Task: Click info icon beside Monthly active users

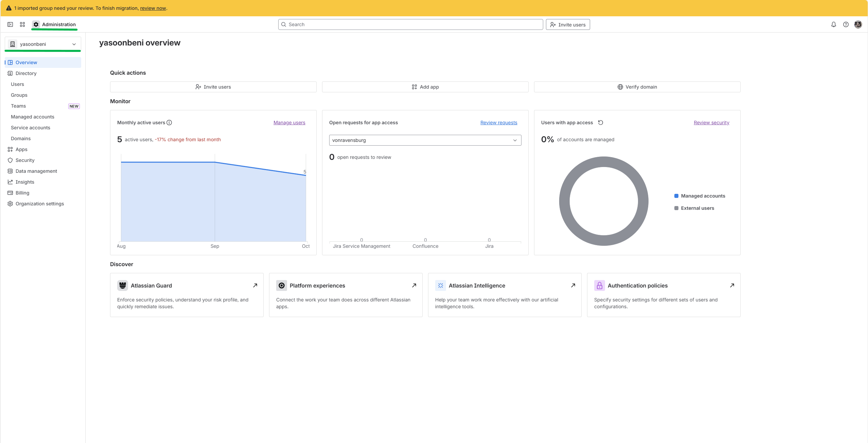Action: pos(169,123)
